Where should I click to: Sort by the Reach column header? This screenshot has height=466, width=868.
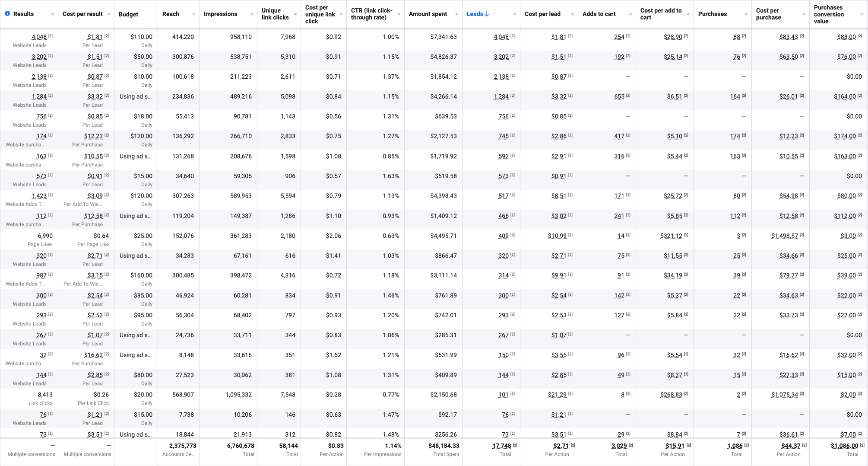[x=171, y=14]
